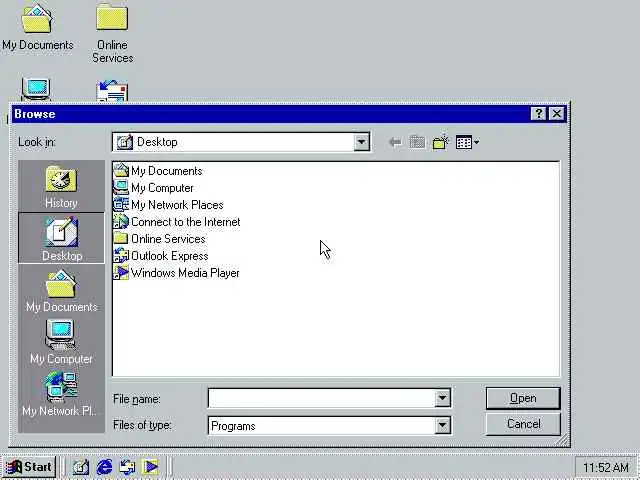640x480 pixels.
Task: Select My Documents desktop icon
Action: pos(38,27)
